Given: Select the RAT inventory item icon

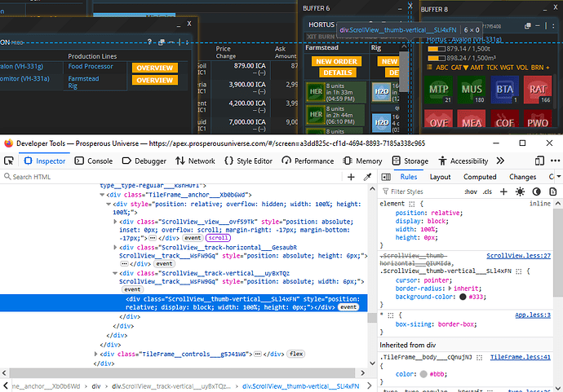Looking at the screenshot, I should point(538,90).
